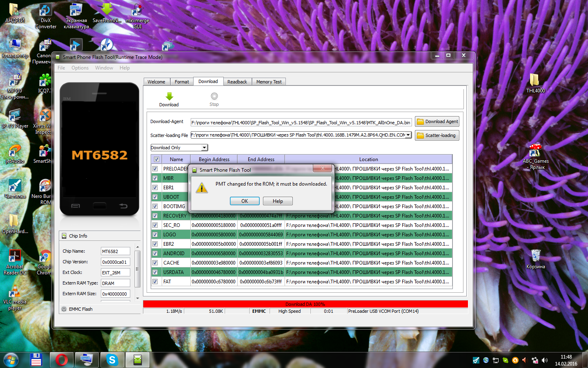This screenshot has height=368, width=588.
Task: Uncheck the LOGO partition checkbox
Action: point(155,235)
